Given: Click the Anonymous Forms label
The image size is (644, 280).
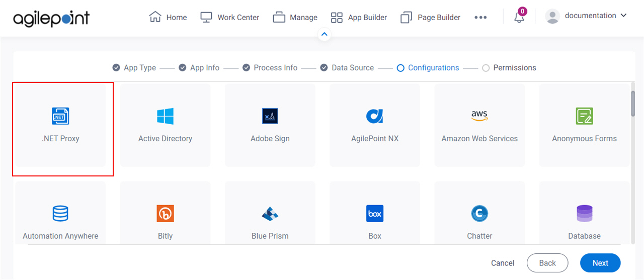Looking at the screenshot, I should coord(585,138).
